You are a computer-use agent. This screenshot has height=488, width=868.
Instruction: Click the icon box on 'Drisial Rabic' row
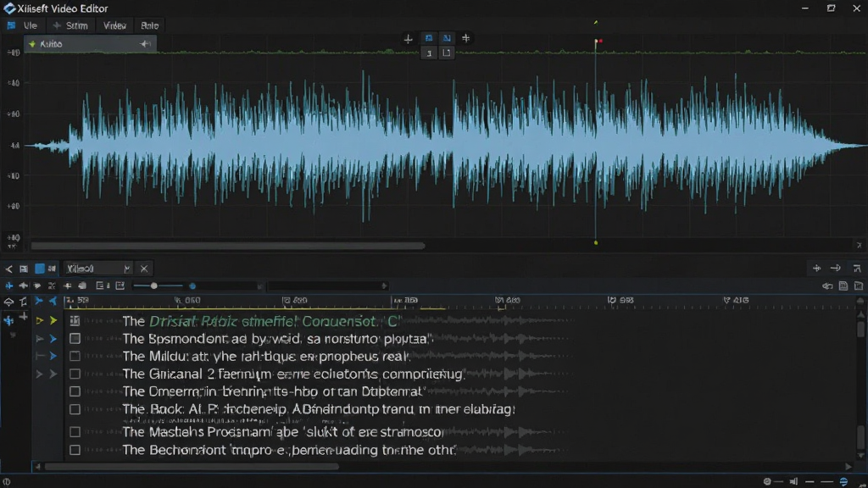[x=75, y=321]
